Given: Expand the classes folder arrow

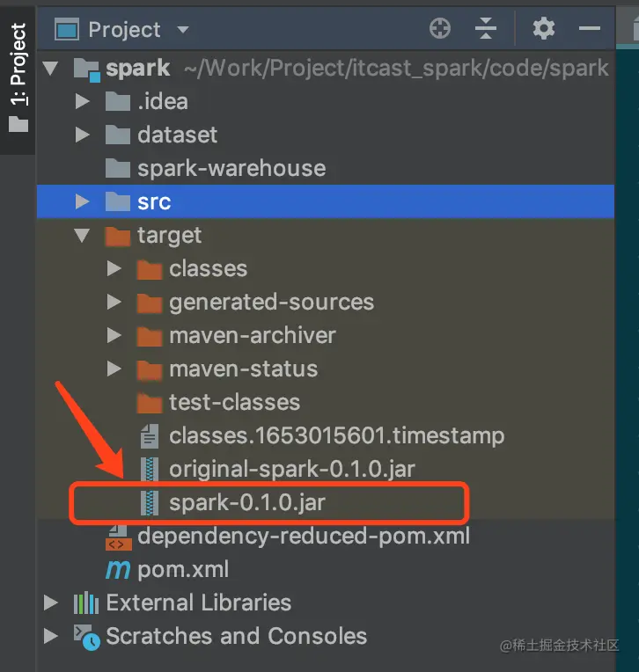Looking at the screenshot, I should click(114, 269).
